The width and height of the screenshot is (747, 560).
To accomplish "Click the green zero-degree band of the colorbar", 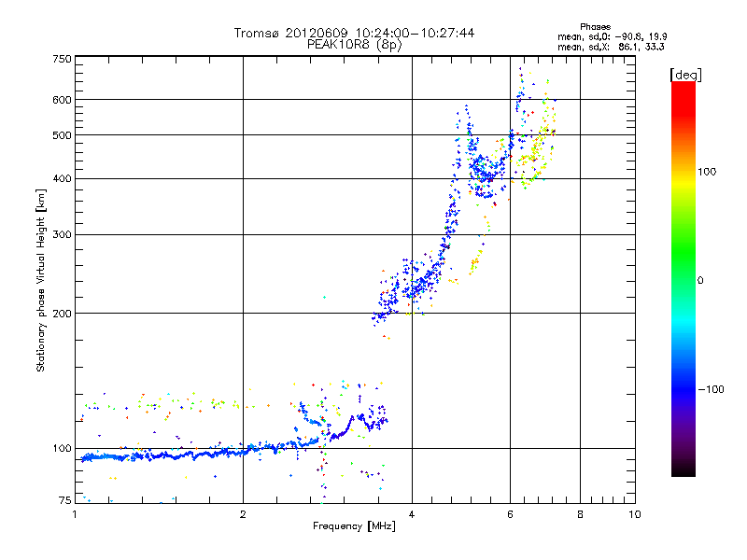I will pyautogui.click(x=684, y=280).
